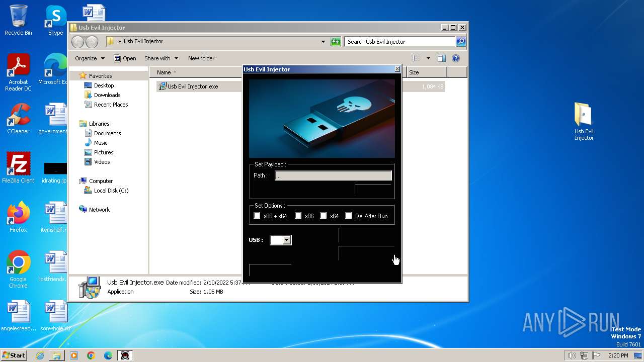Switch to Windows Explorer taskbar button
The height and width of the screenshot is (362, 644).
pyautogui.click(x=57, y=355)
